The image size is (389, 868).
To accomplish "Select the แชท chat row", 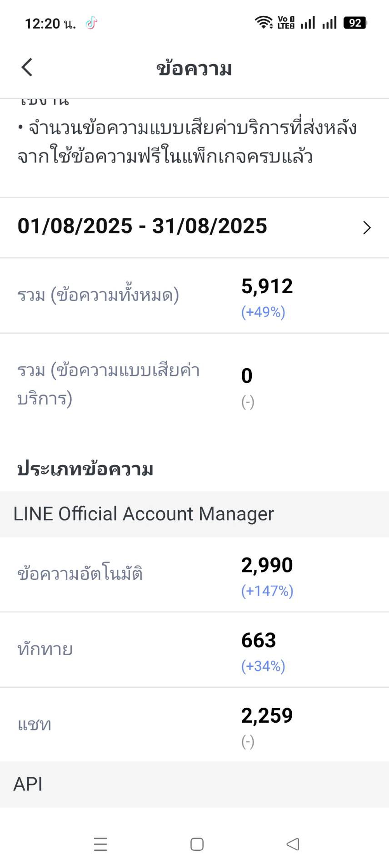I will (x=194, y=725).
